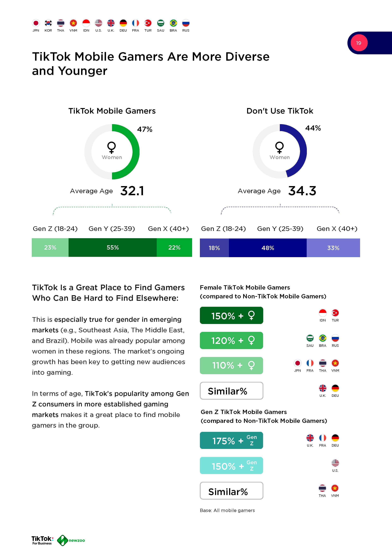Image resolution: width=392 pixels, height=556 pixels.
Task: Click the 175% + Gen Z badge
Action: point(231,440)
